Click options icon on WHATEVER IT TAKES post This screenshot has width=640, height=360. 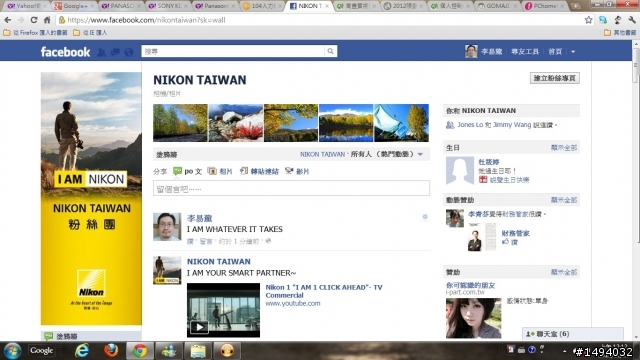coord(424,217)
